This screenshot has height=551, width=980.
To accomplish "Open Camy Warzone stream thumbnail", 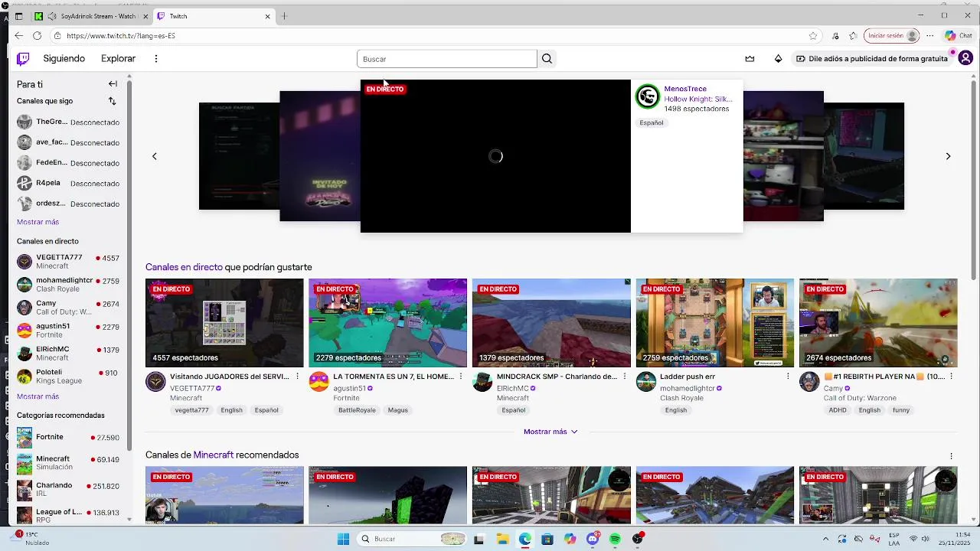I will pos(878,323).
